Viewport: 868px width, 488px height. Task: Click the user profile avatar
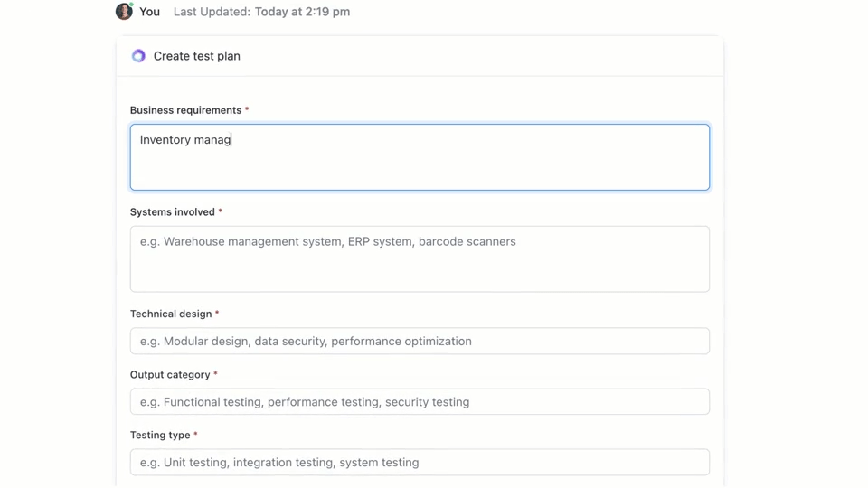(124, 12)
